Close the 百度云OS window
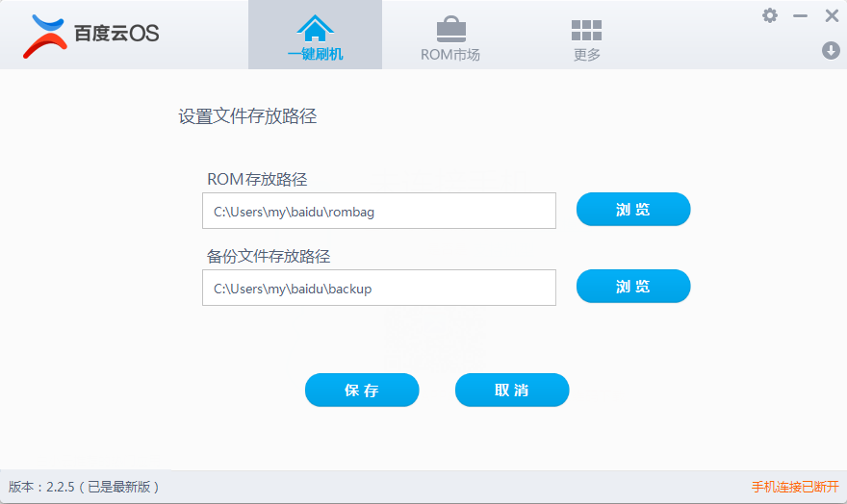The height and width of the screenshot is (504, 847). [x=832, y=15]
